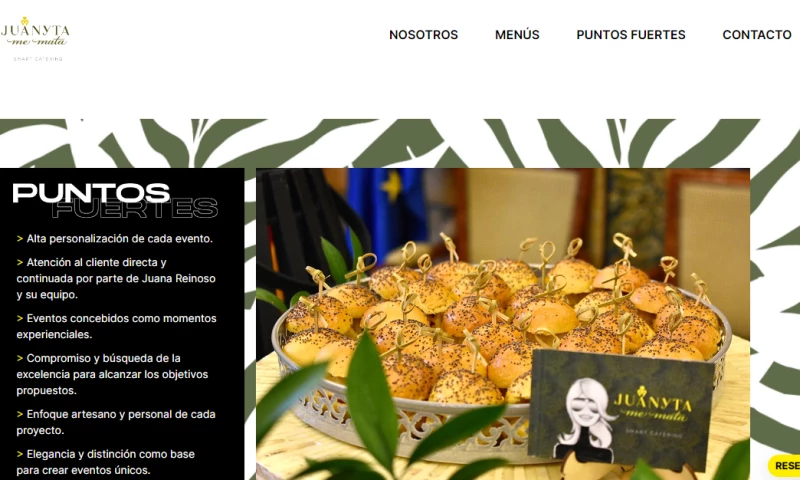Viewport: 800px width, 480px height.
Task: Click the 'Eventos concebidos como momentos' item
Action: click(116, 326)
